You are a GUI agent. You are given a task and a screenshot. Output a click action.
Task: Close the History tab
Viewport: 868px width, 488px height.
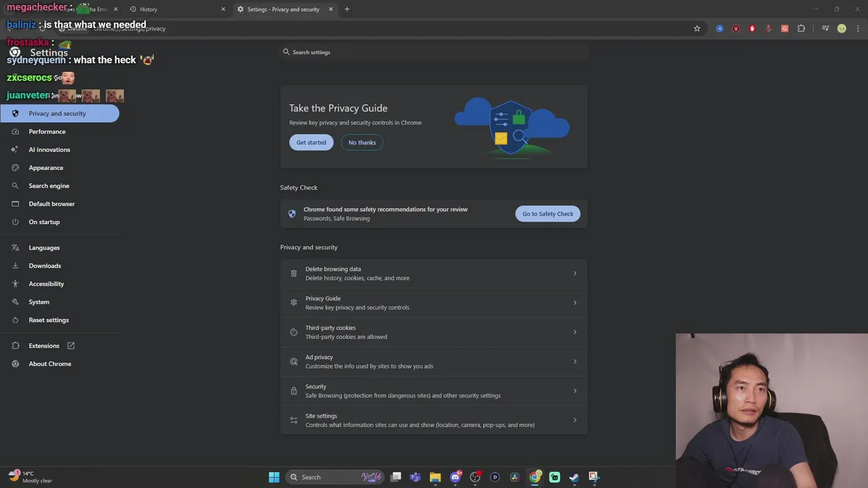click(x=223, y=9)
